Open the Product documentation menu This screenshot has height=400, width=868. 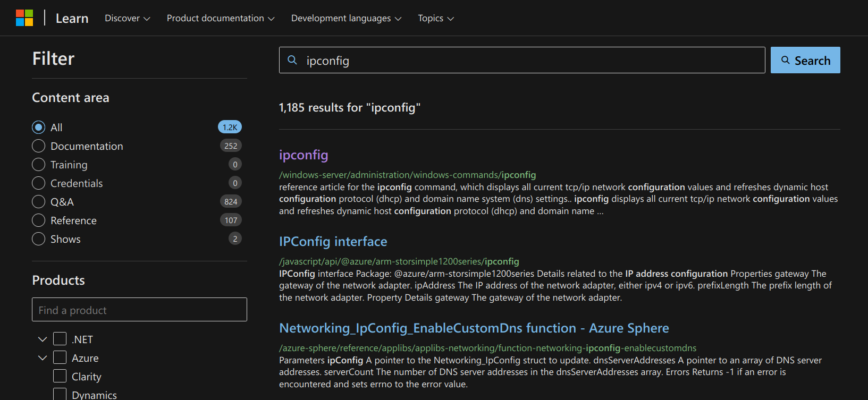tap(220, 19)
